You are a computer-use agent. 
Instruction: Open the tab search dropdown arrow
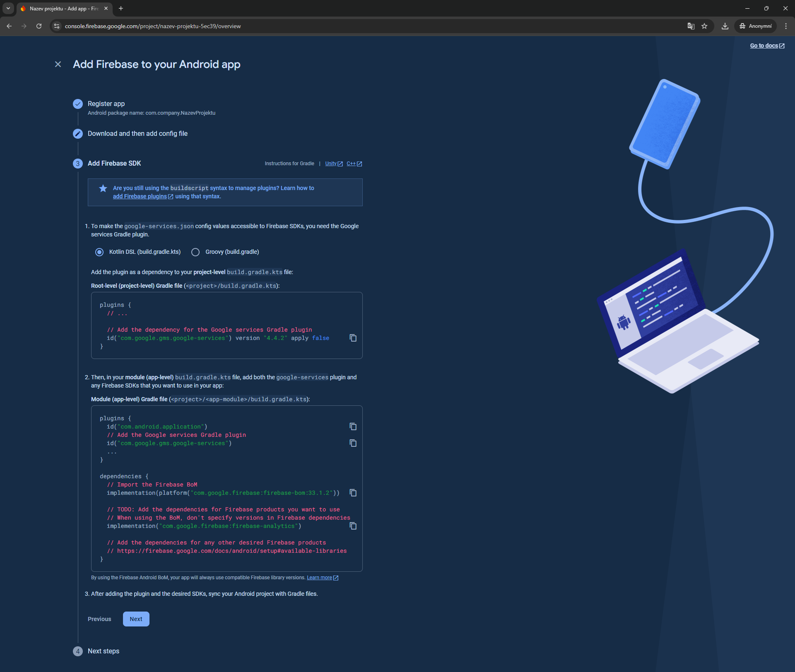[x=8, y=8]
